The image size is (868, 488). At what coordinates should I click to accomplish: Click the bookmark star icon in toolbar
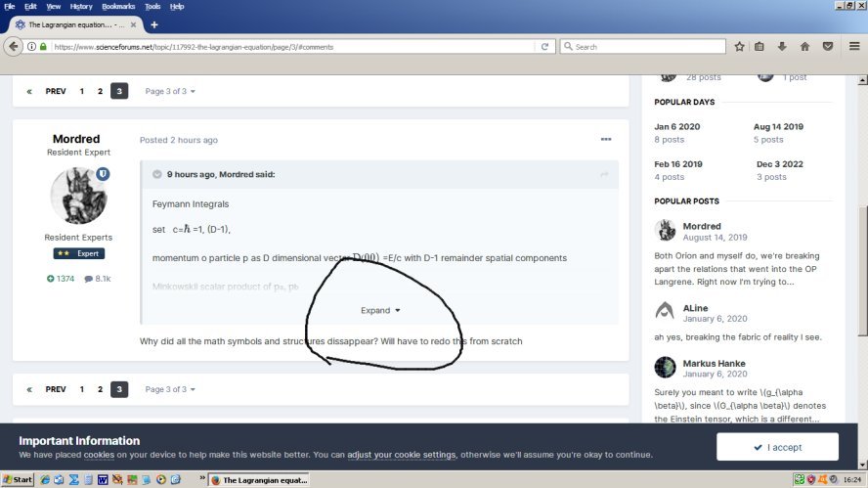[739, 46]
